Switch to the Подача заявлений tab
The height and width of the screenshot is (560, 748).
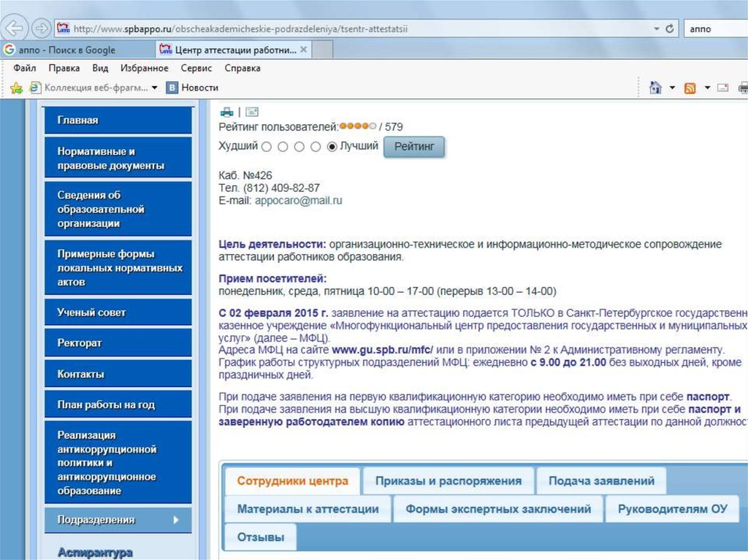point(601,481)
